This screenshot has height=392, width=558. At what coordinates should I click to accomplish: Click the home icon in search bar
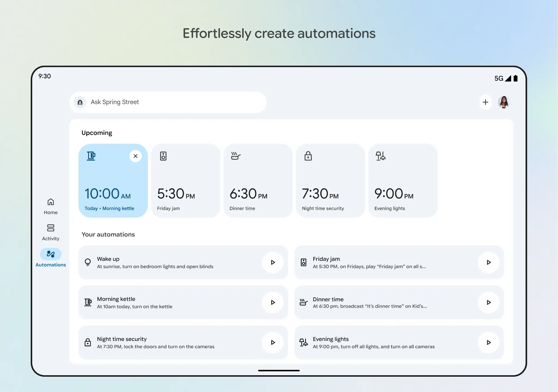click(x=80, y=102)
